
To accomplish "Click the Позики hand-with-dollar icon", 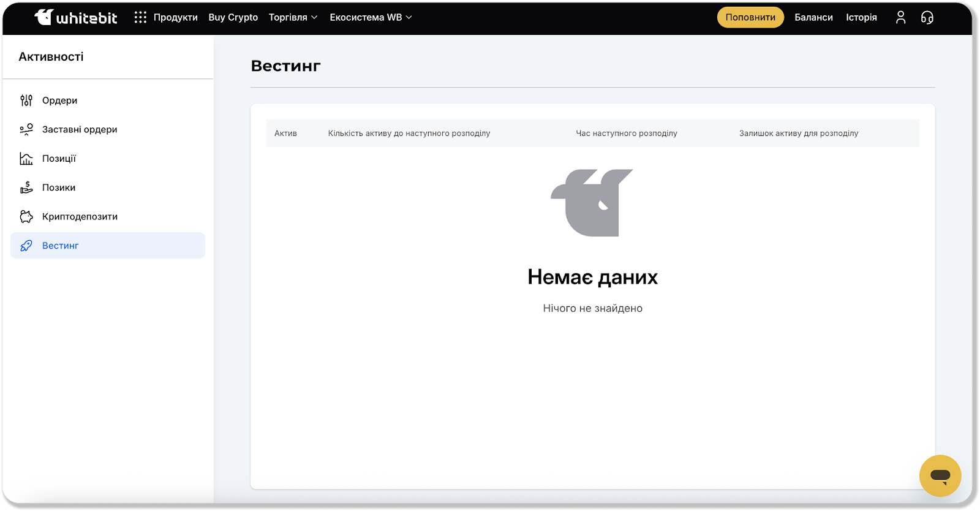I will click(x=26, y=187).
